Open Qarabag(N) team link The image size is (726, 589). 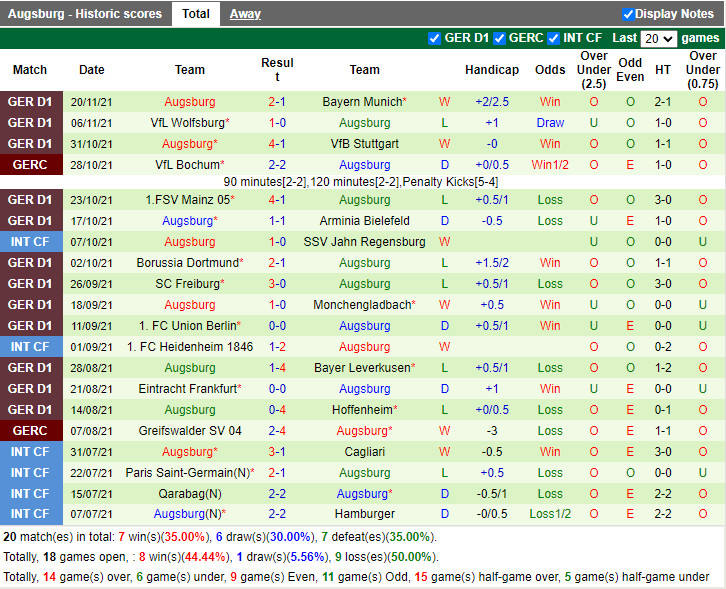190,494
